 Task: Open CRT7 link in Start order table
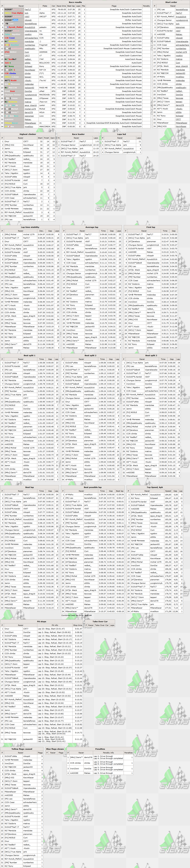tap(178, 119)
